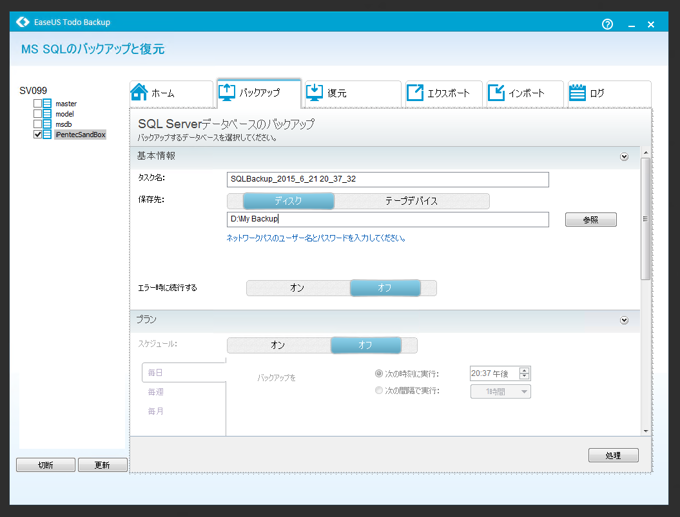Collapse the 基本情報 section chevron
Viewport: 680px width, 517px height.
click(624, 157)
